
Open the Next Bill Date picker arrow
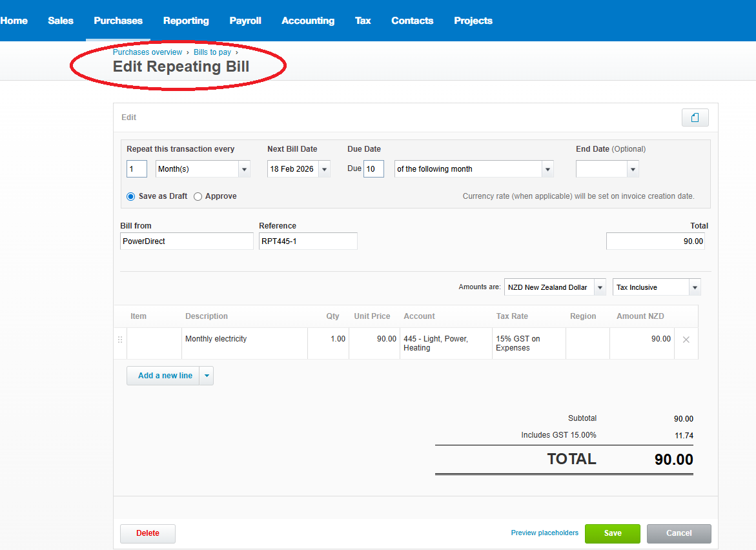(x=324, y=169)
